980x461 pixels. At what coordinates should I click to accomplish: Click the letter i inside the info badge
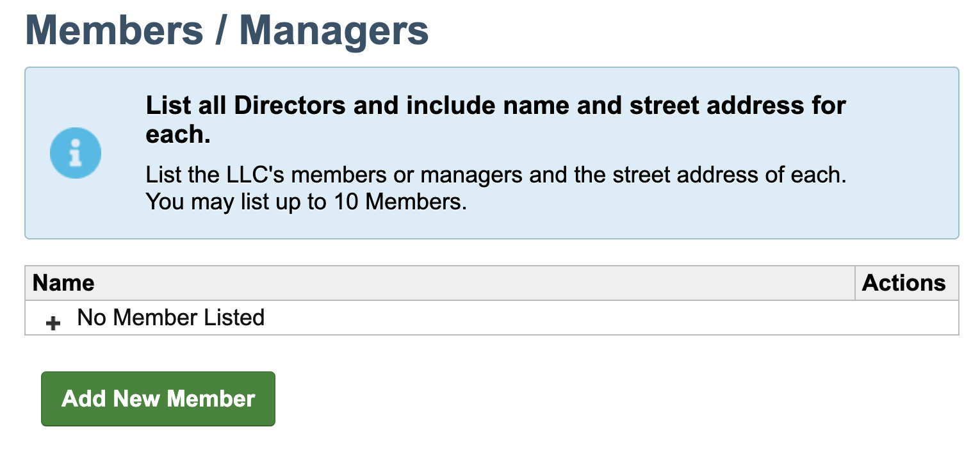(x=76, y=152)
